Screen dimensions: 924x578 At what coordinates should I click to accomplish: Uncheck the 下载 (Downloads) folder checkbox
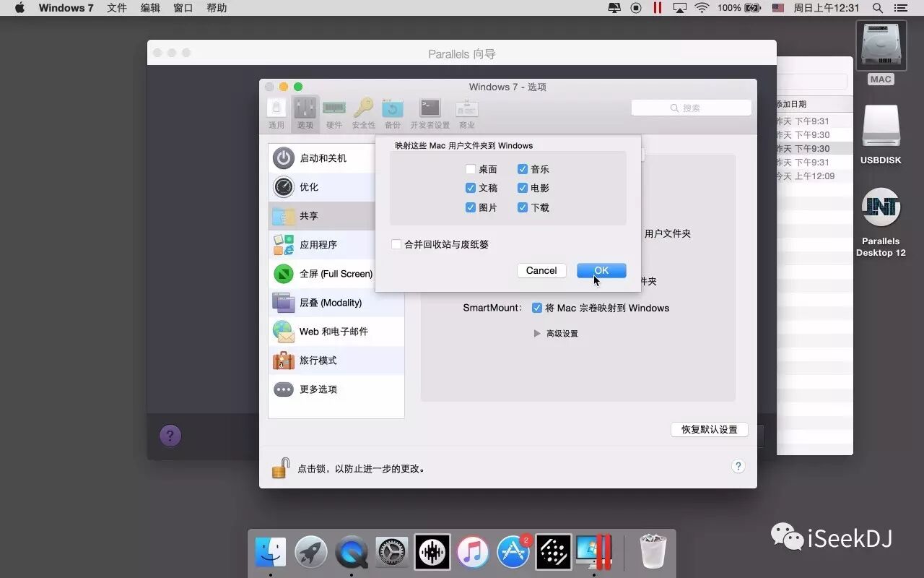(x=523, y=207)
